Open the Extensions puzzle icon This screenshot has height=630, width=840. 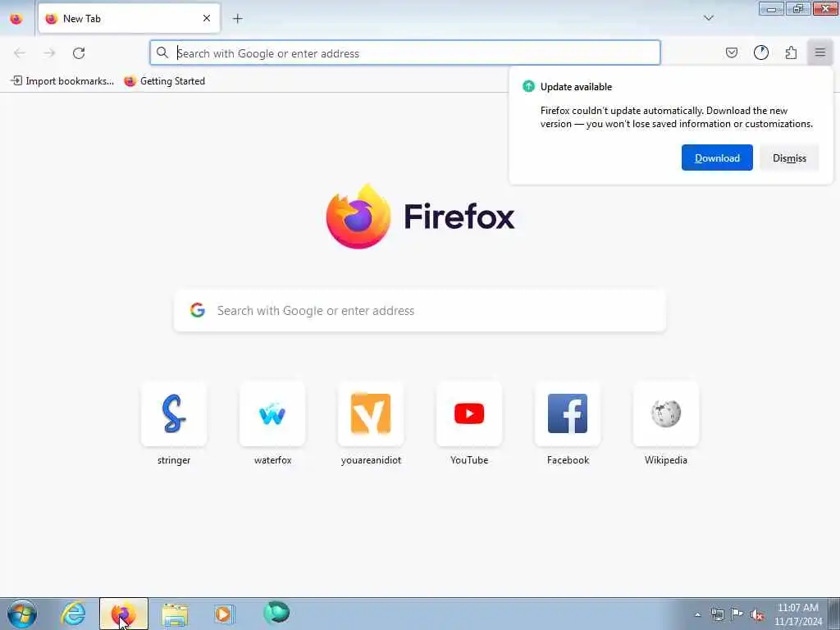click(791, 52)
